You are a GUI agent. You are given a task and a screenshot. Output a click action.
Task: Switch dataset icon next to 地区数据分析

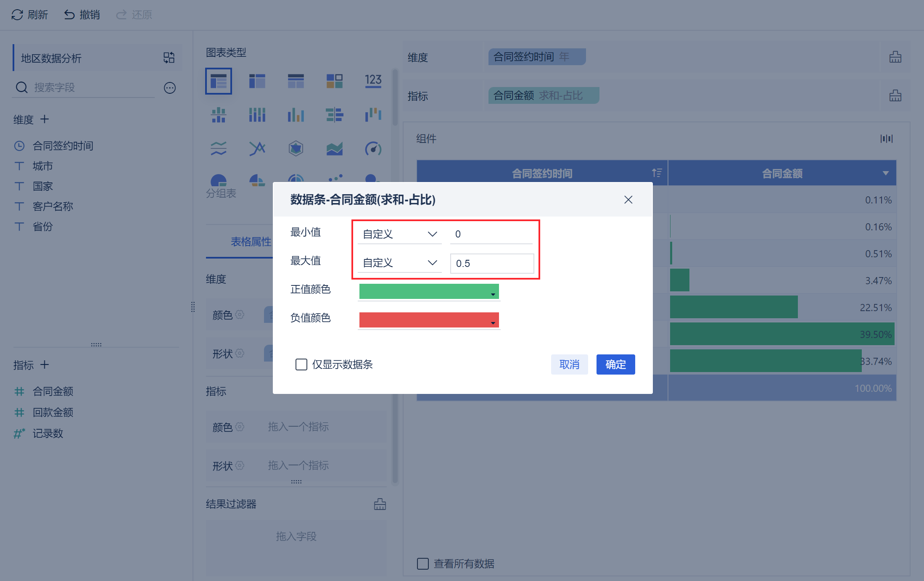click(169, 58)
